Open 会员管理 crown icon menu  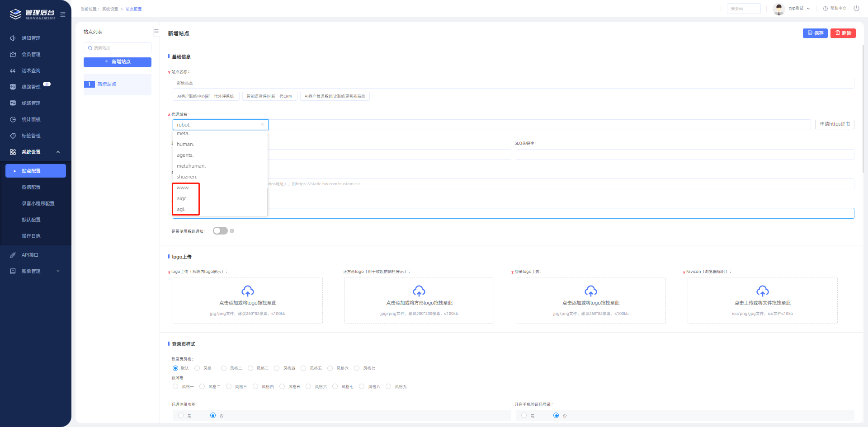point(13,54)
